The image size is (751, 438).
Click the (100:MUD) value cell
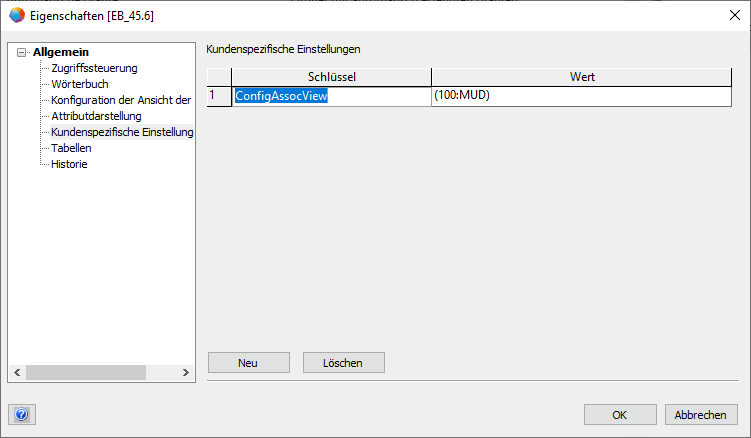click(x=582, y=96)
